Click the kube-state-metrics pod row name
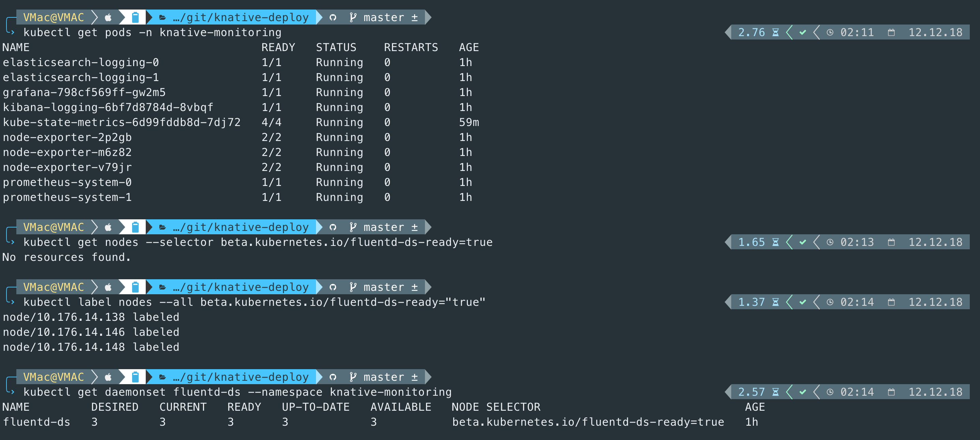980x440 pixels. (x=122, y=122)
